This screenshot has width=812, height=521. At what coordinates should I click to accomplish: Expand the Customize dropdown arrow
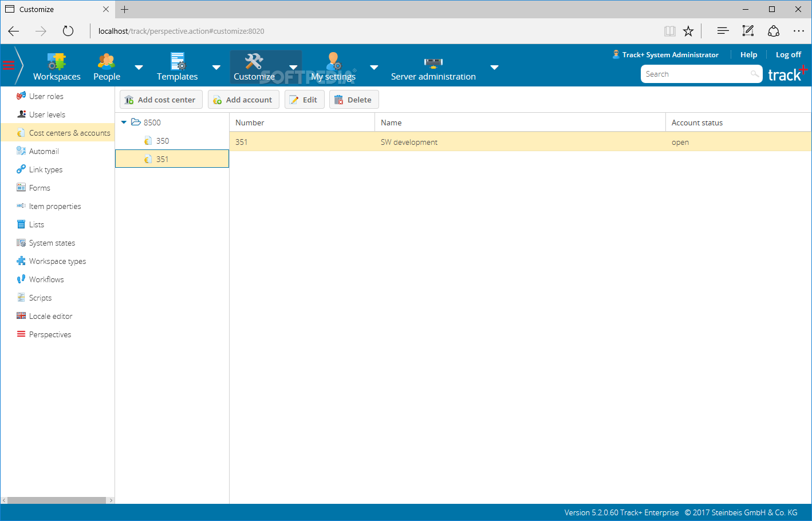click(294, 68)
